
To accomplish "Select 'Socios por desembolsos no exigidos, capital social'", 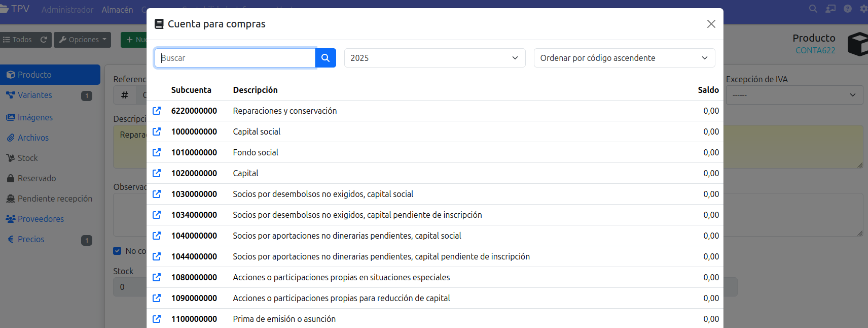I will 323,194.
